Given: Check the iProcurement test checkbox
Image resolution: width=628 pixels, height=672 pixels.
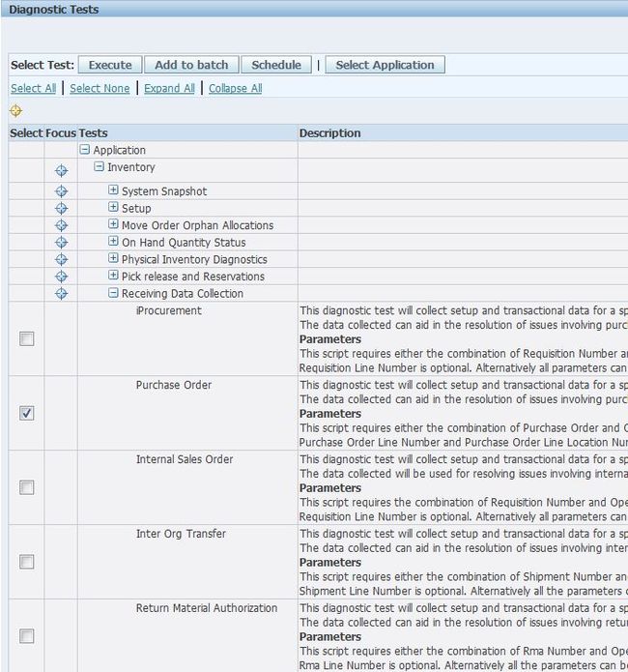Looking at the screenshot, I should [26, 339].
